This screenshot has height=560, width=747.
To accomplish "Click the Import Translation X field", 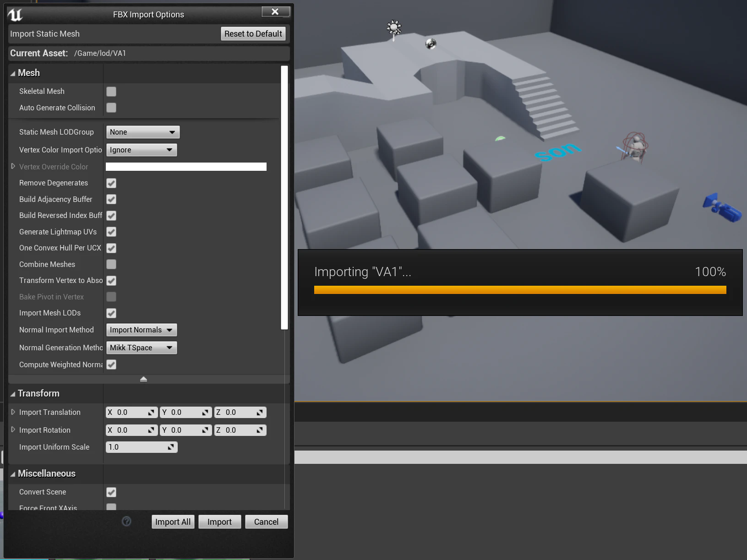I will tap(132, 412).
